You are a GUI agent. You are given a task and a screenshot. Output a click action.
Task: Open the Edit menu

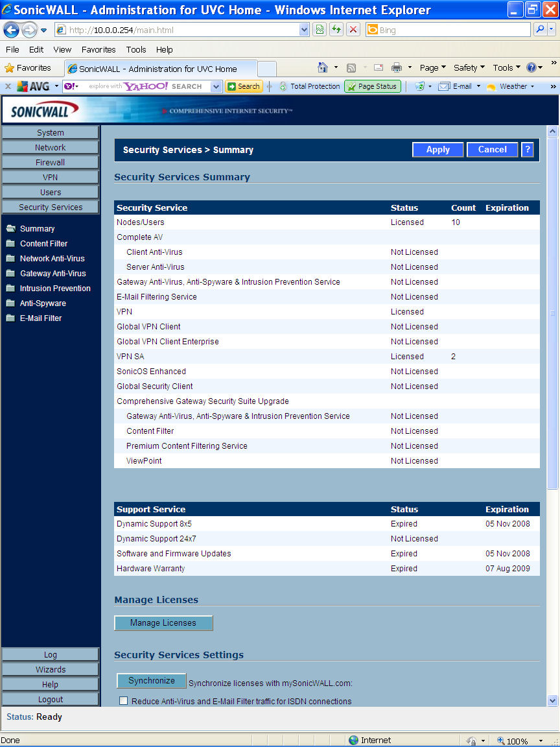coord(36,49)
